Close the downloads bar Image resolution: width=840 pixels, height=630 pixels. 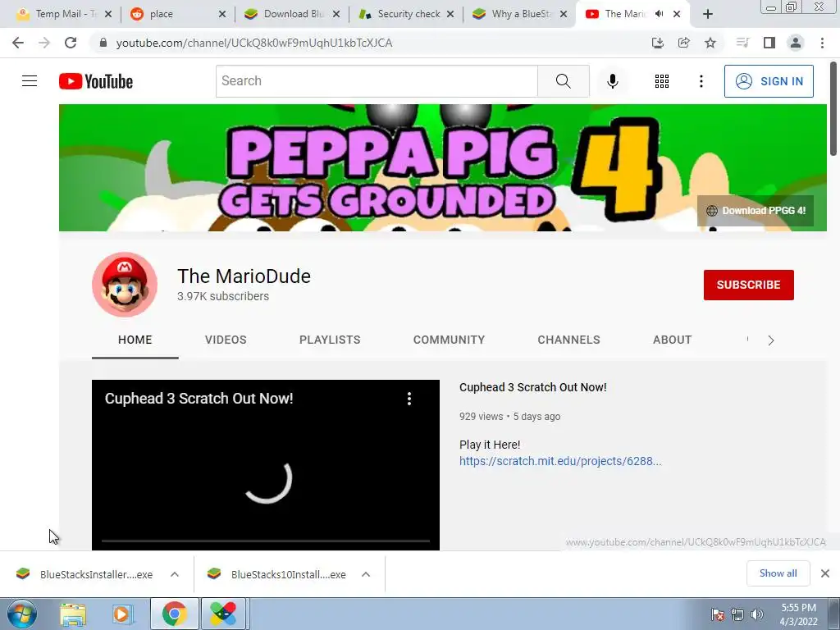825,573
